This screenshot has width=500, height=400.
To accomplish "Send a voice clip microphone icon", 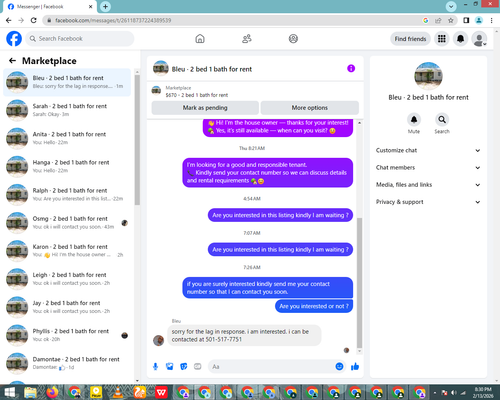I will point(155,367).
